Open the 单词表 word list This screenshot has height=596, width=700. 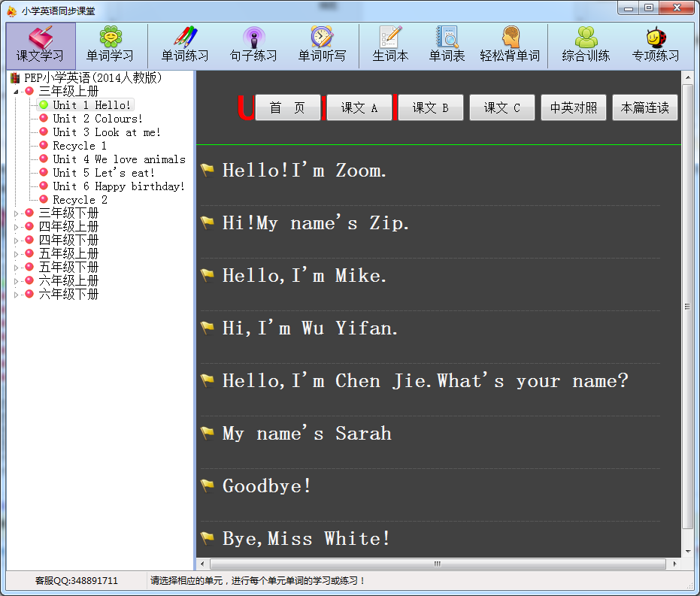447,45
